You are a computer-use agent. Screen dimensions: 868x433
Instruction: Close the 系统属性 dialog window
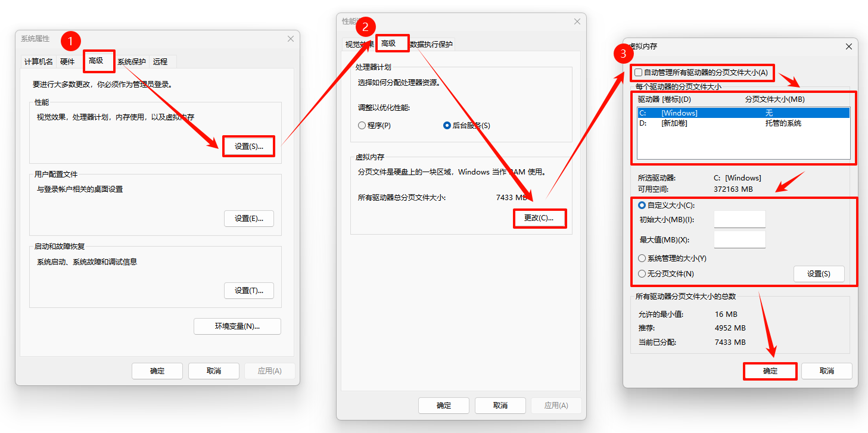click(x=291, y=39)
